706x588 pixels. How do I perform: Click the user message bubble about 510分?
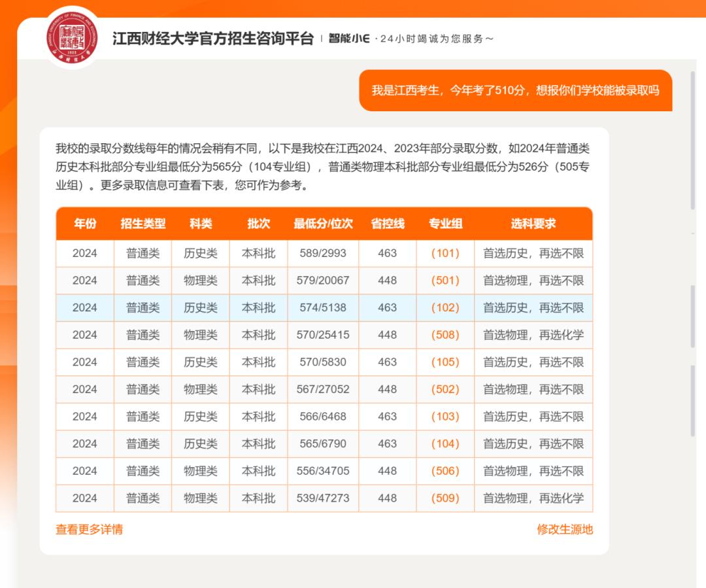coord(516,90)
